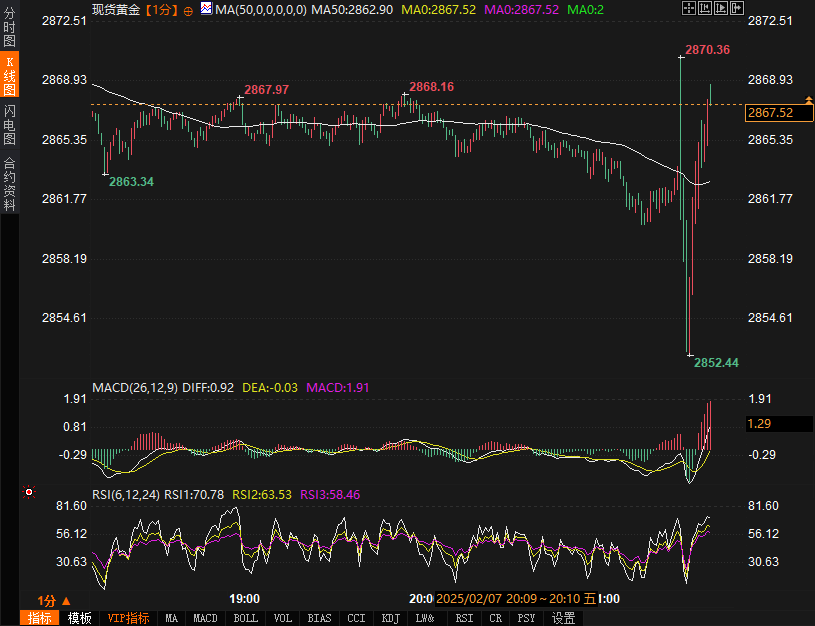815x626 pixels.
Task: Open 合约资料 in the left sidebar
Action: 9,183
